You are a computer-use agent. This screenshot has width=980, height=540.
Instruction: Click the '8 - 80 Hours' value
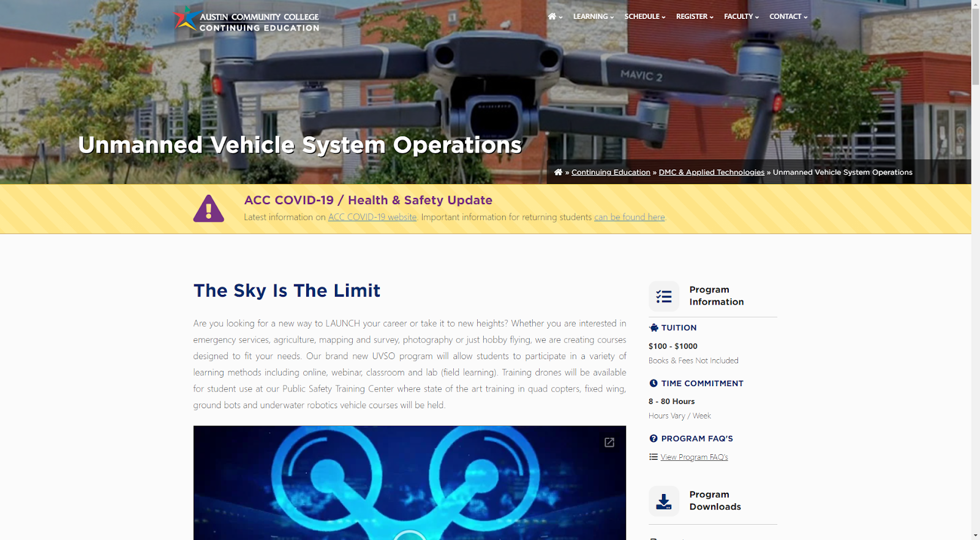[x=671, y=401]
